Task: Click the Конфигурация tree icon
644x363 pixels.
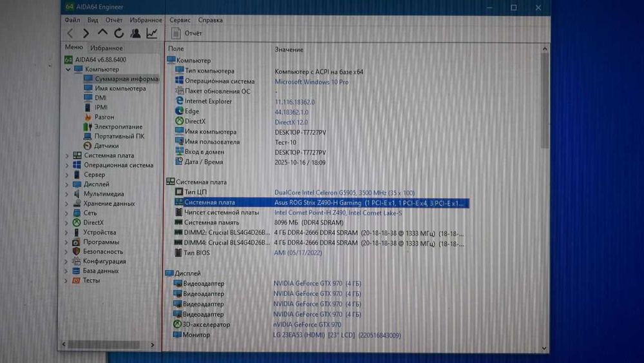Action: coord(76,261)
